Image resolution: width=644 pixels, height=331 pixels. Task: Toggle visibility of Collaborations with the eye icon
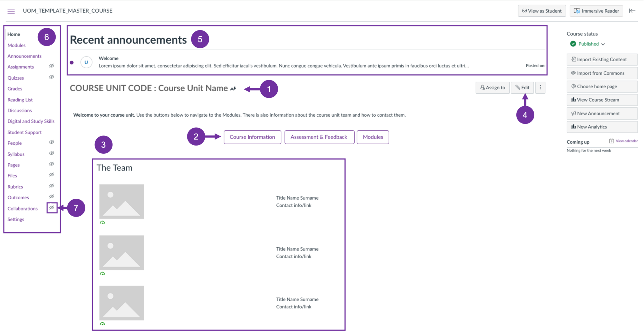click(x=52, y=208)
